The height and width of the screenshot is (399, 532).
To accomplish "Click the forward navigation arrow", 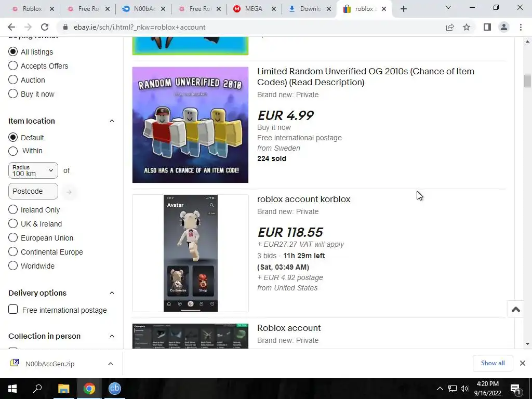I will tap(28, 27).
